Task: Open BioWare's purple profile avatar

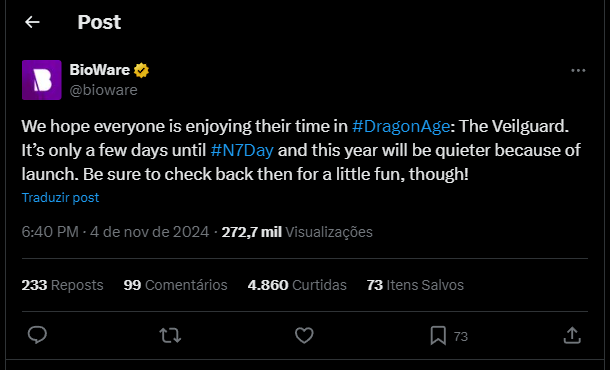Action: pos(42,80)
